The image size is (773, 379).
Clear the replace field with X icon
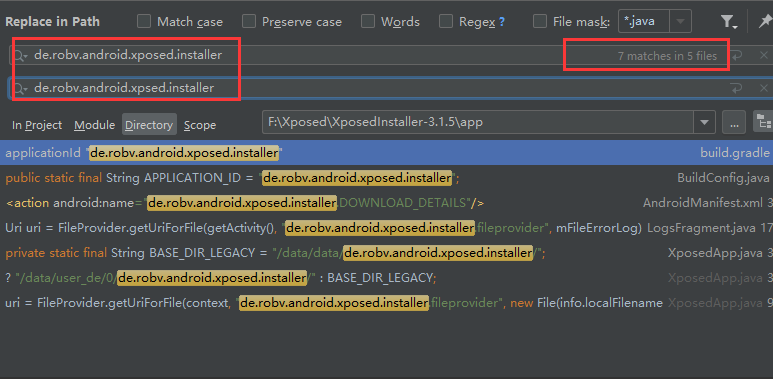click(764, 88)
